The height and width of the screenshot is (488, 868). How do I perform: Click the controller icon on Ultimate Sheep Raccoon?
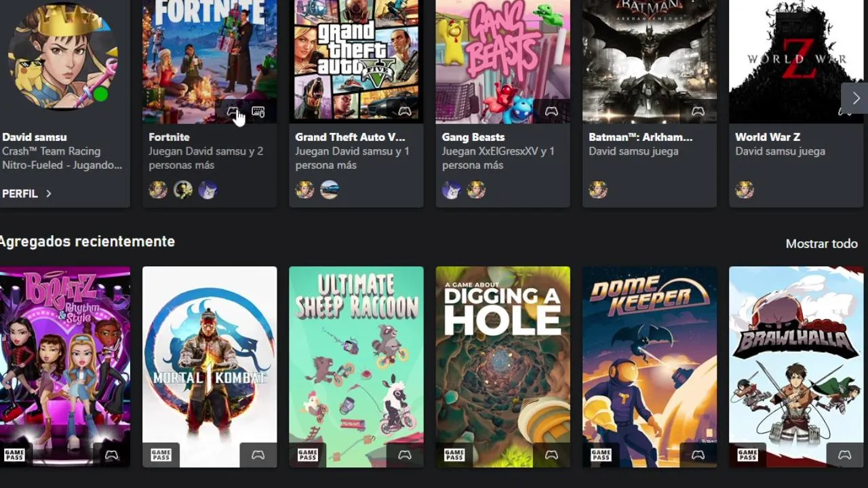tap(405, 455)
